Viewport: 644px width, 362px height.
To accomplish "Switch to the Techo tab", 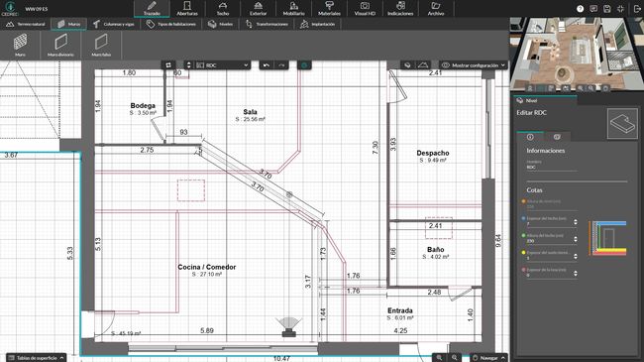I will 223,9.
